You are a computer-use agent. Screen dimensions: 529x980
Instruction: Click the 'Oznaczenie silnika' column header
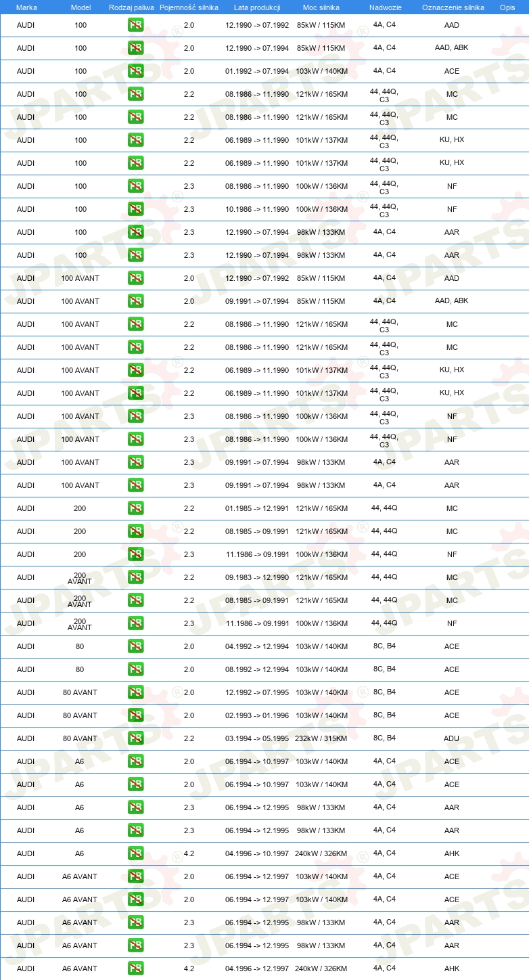(453, 7)
